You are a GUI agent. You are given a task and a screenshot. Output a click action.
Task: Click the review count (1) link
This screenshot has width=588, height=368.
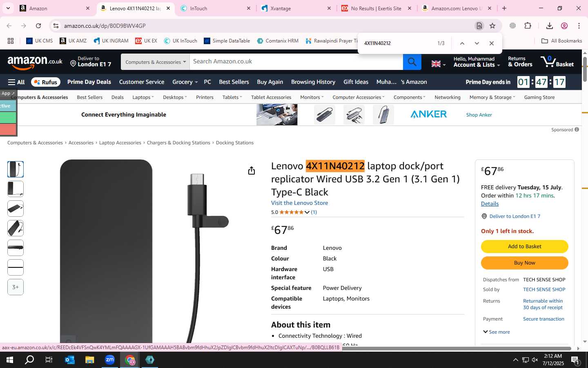(314, 212)
